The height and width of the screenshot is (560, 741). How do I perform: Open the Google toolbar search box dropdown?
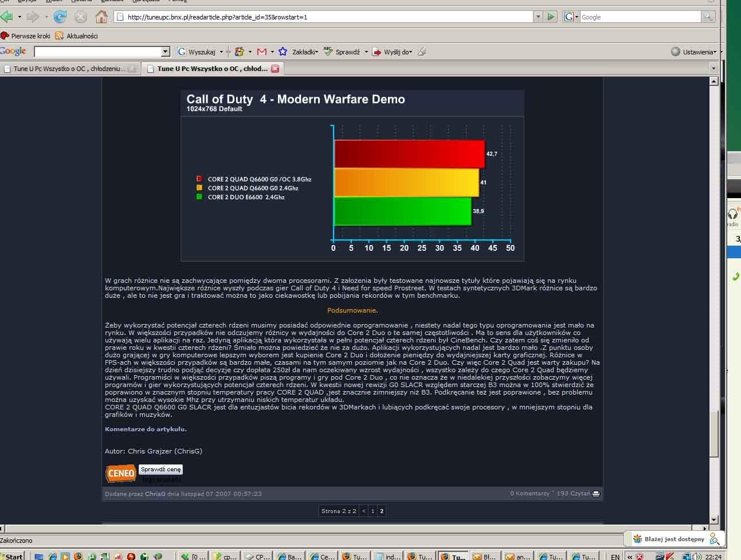coord(166,52)
